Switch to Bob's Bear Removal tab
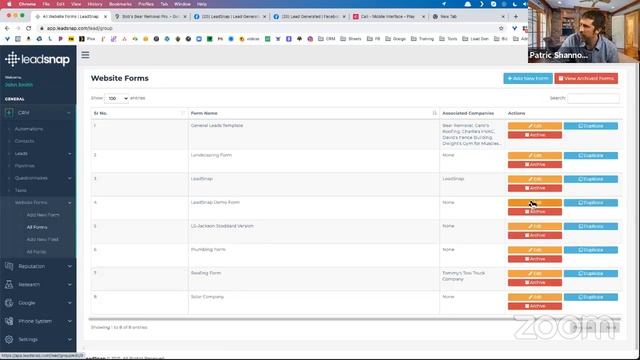This screenshot has width=640, height=360. pyautogui.click(x=150, y=16)
